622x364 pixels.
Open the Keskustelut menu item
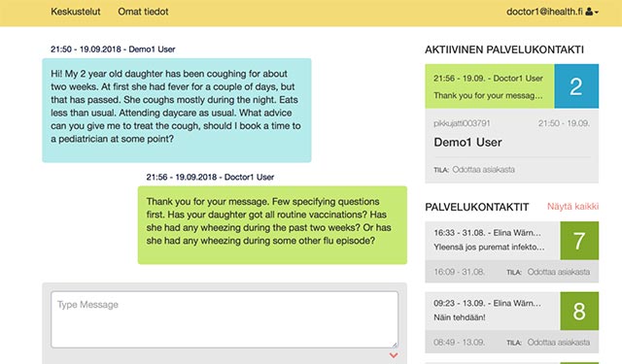coord(76,12)
